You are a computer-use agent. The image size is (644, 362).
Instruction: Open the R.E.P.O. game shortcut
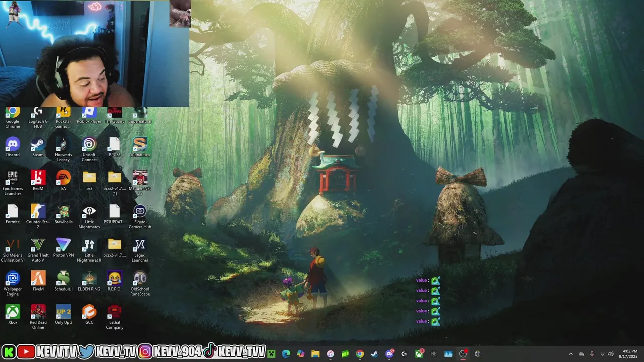[x=115, y=281]
